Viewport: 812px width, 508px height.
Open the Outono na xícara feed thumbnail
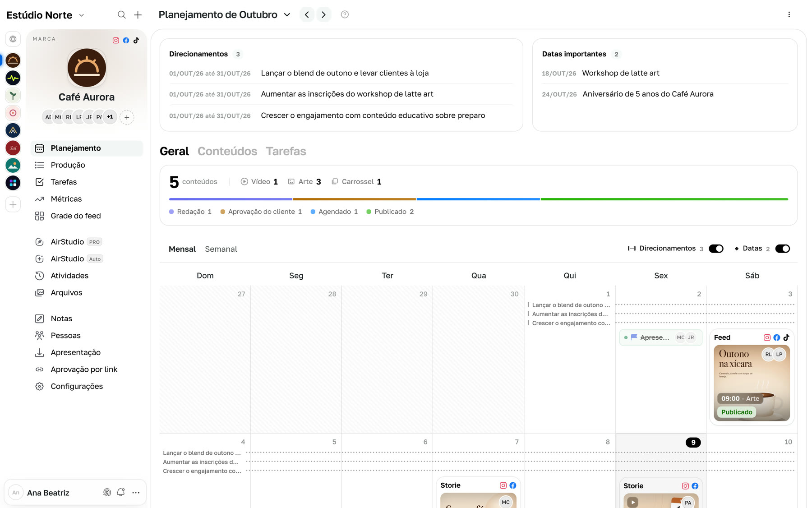(752, 383)
